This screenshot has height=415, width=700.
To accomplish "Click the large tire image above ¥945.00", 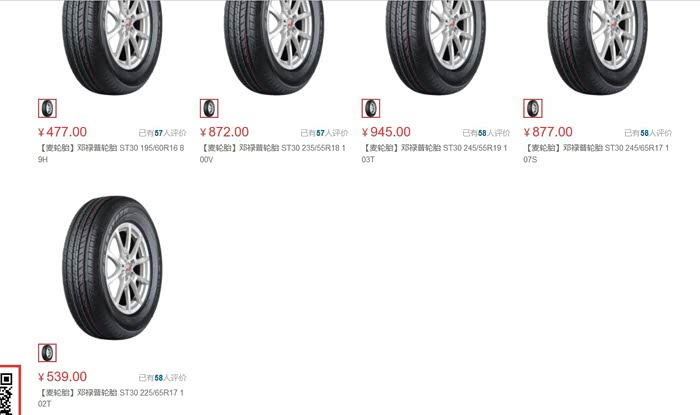I will click(436, 47).
